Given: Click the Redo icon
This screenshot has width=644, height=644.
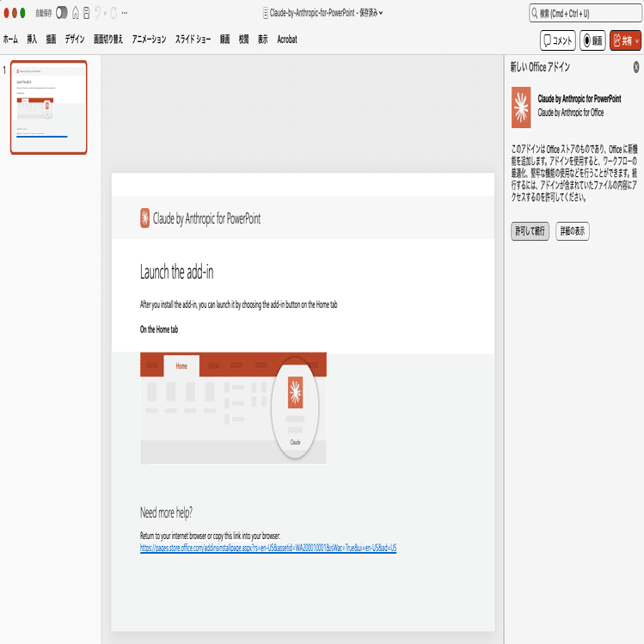Looking at the screenshot, I should 113,13.
